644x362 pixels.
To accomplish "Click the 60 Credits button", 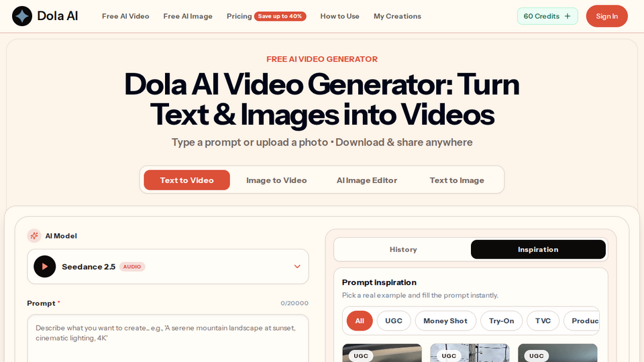I will tap(547, 16).
